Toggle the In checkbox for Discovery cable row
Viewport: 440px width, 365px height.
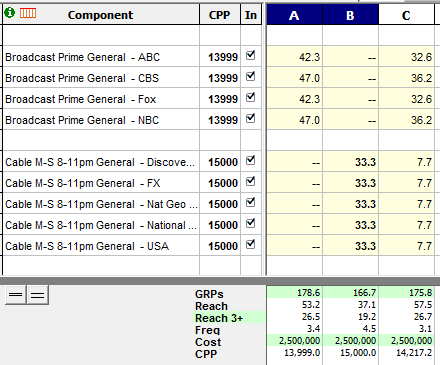pos(251,160)
